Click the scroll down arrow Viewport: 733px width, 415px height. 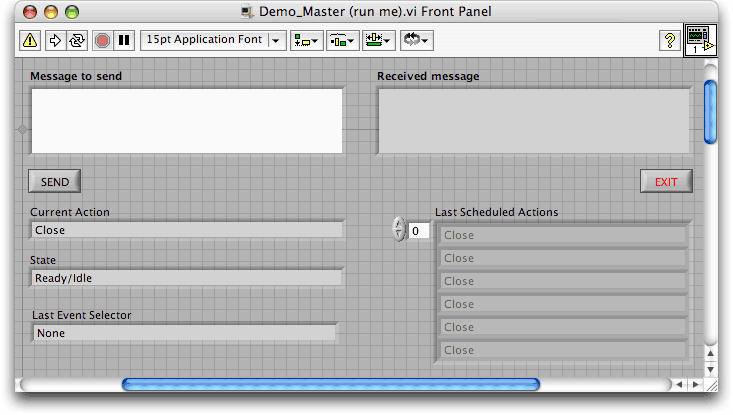tap(710, 369)
